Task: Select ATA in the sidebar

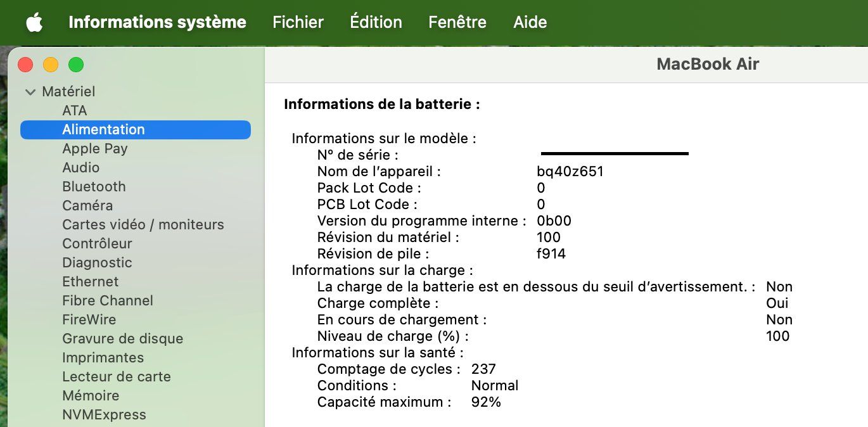Action: click(x=75, y=111)
